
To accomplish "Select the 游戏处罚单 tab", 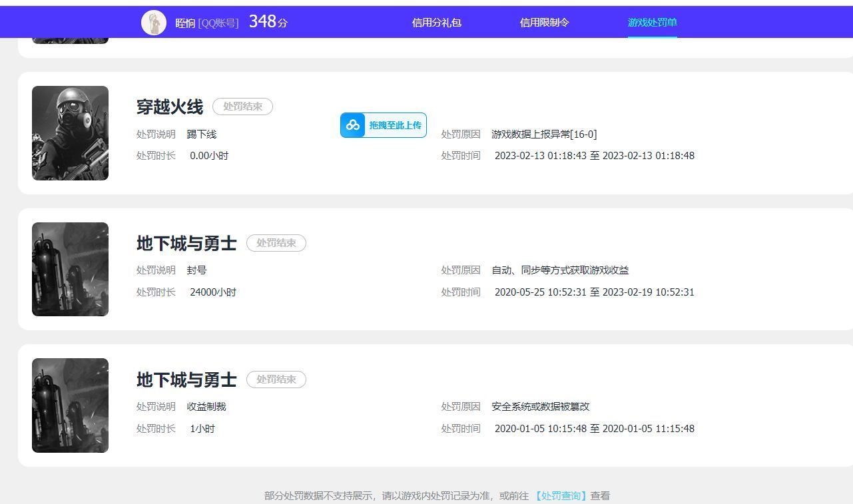I will 652,23.
